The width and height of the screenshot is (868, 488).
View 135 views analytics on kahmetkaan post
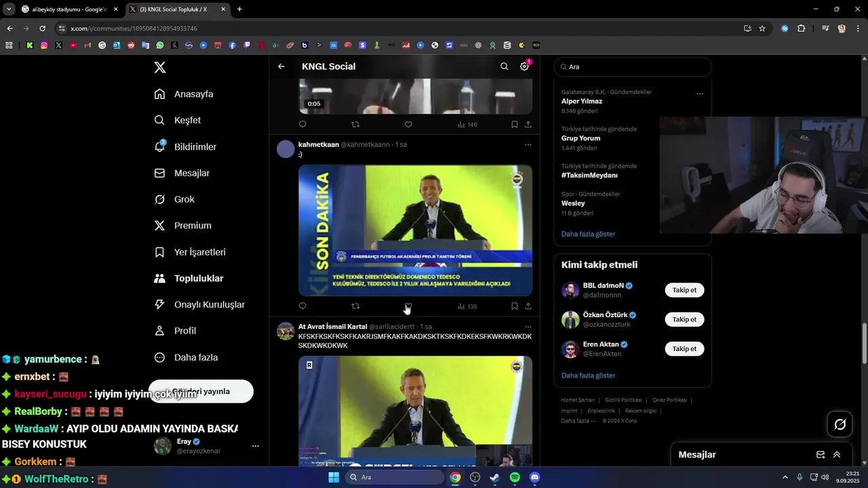tap(467, 306)
